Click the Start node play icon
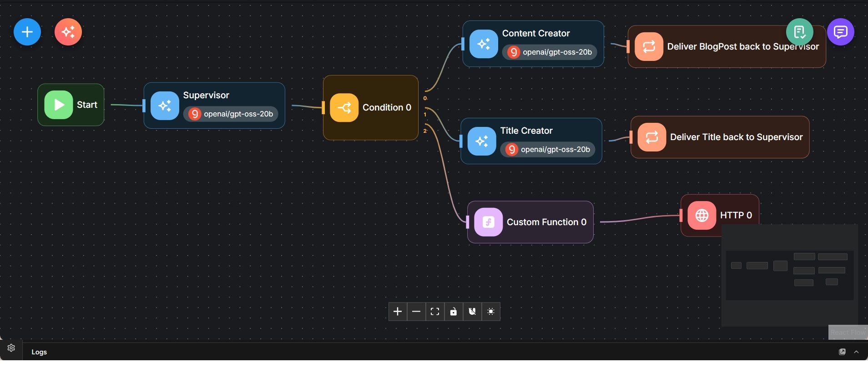The height and width of the screenshot is (383, 868). 59,105
